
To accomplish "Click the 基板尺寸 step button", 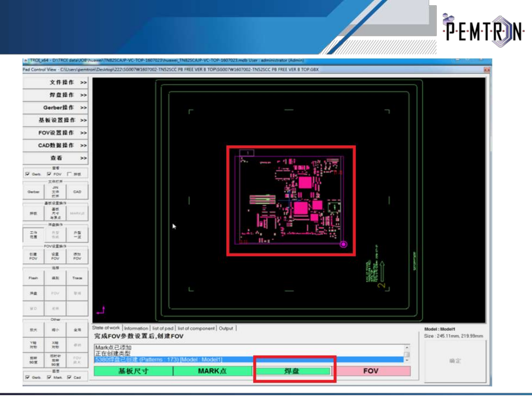I will coord(133,371).
